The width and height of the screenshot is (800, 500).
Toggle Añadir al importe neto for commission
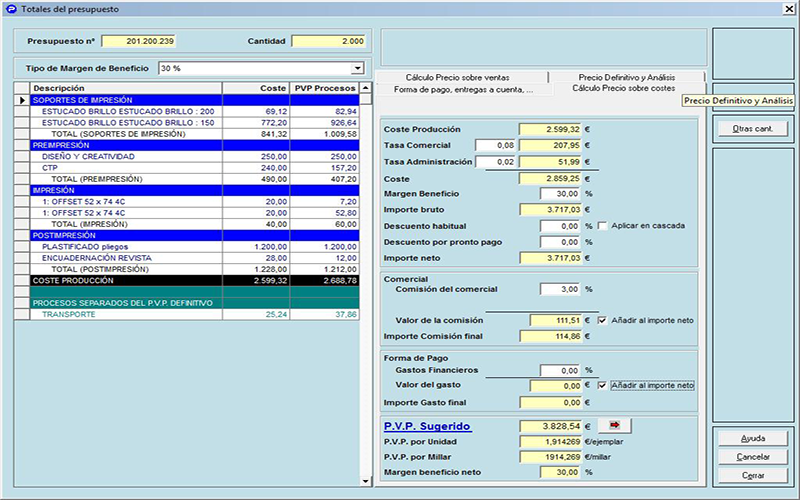click(603, 320)
